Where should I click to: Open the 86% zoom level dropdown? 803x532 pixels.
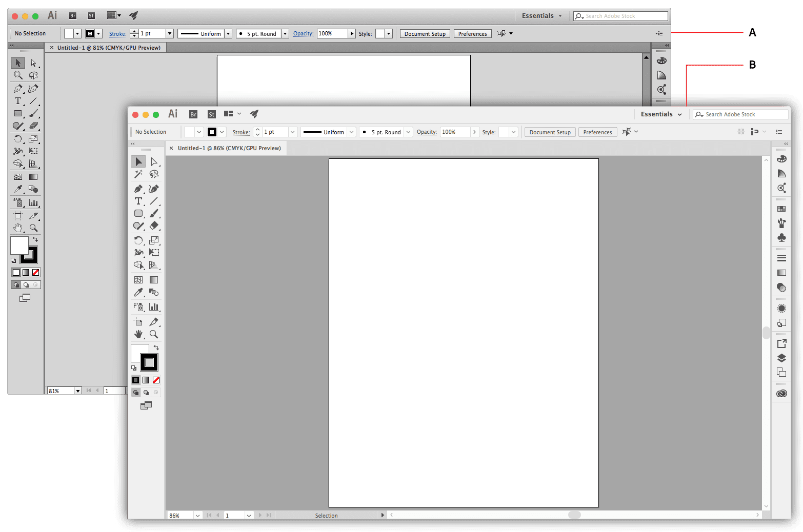click(x=197, y=516)
